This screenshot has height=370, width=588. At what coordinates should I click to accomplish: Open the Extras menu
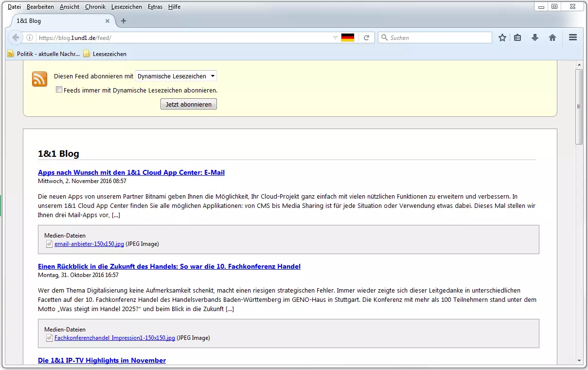(x=155, y=7)
